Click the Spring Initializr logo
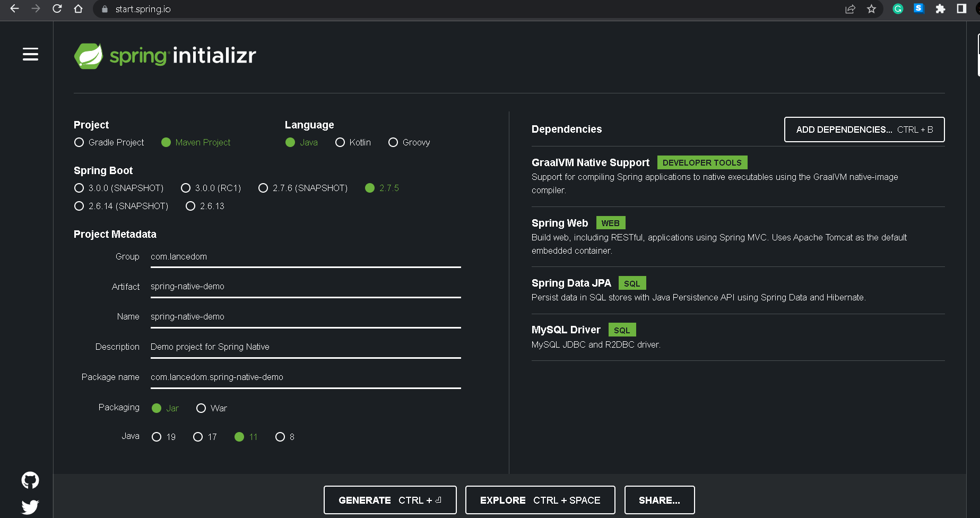Viewport: 980px width, 518px height. tap(165, 56)
